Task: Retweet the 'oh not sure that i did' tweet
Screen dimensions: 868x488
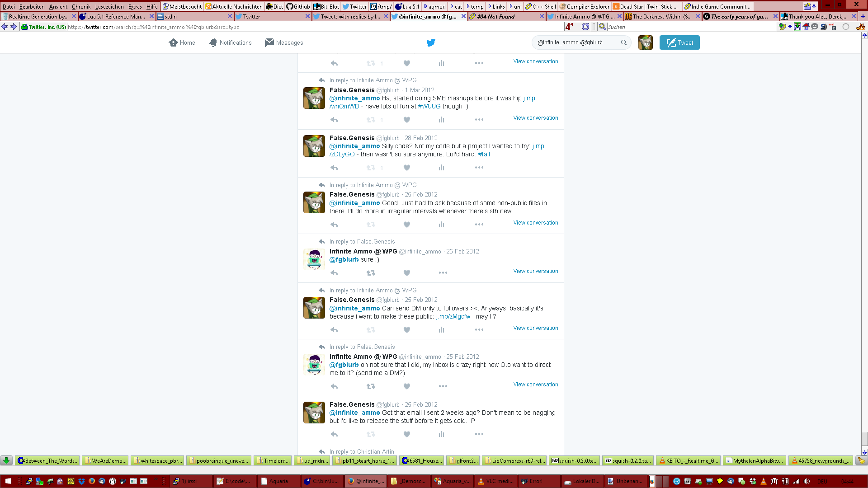Action: [x=371, y=386]
